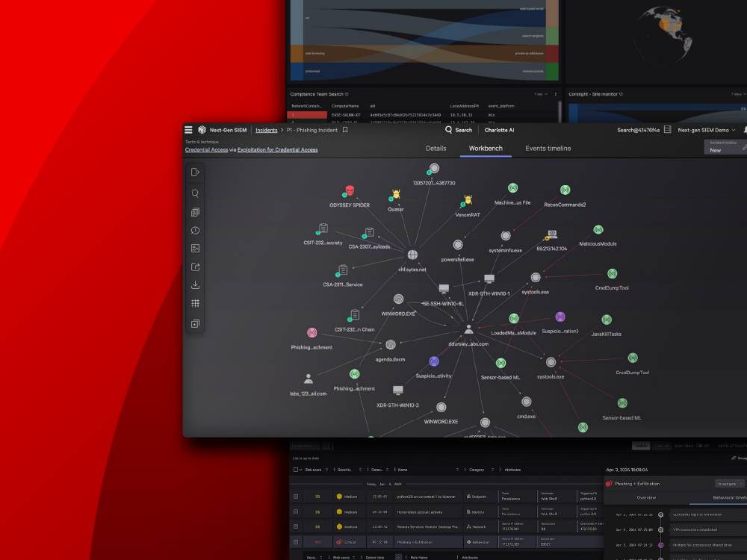Click the download icon in the workbench sidebar
This screenshot has width=747, height=560.
195,284
